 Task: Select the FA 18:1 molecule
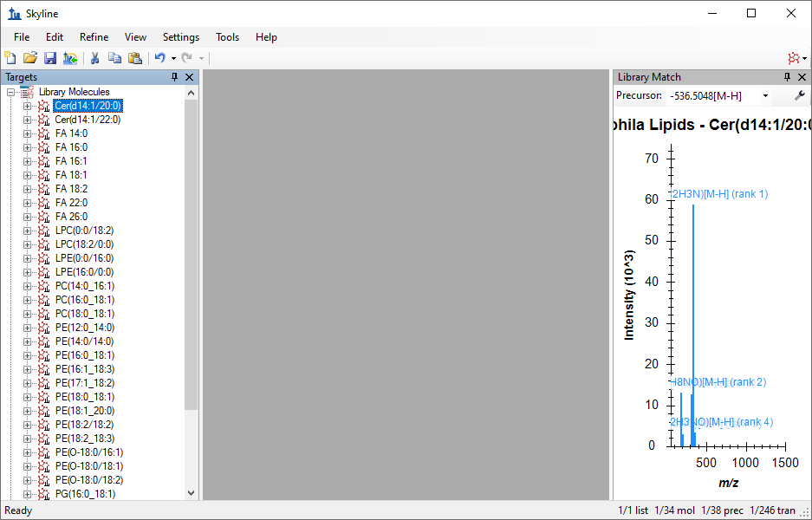click(71, 175)
